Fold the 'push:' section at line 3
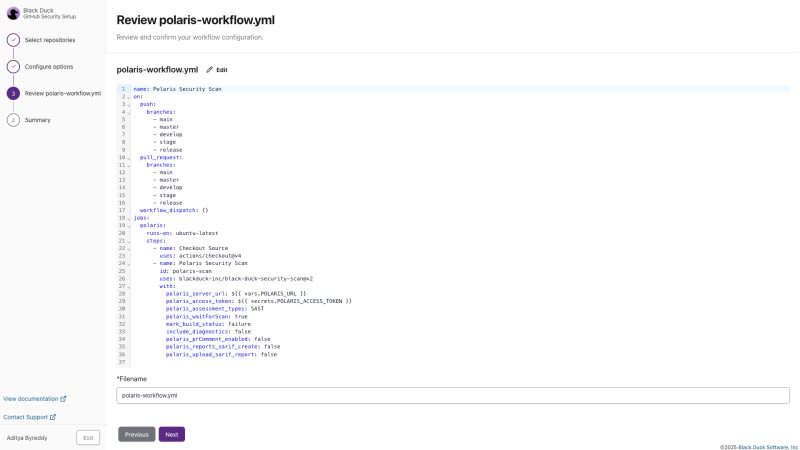Viewport: 800px width, 450px height. point(128,104)
